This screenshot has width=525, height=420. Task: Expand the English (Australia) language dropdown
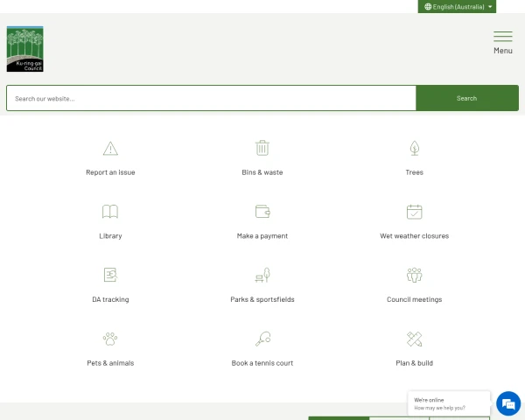coord(457,7)
